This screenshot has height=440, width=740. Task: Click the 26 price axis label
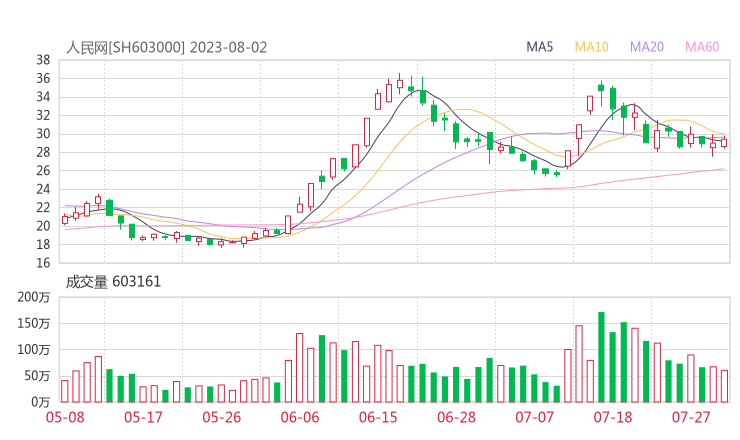coord(43,170)
